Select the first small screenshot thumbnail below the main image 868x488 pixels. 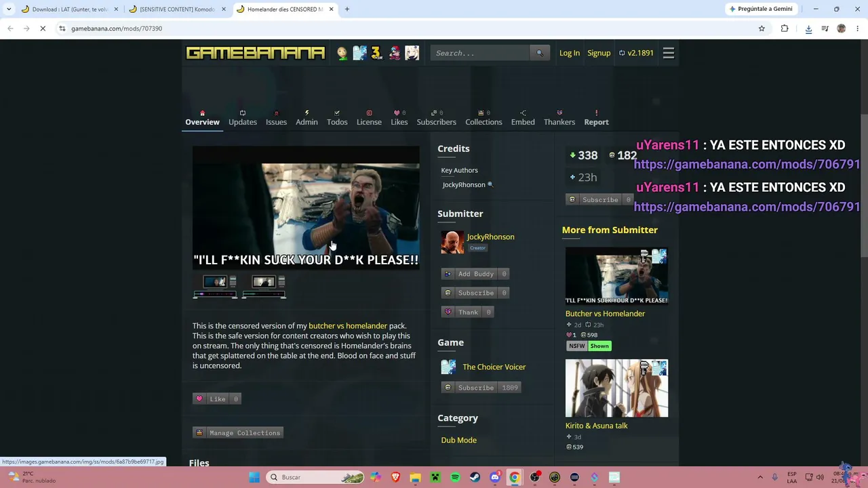click(x=216, y=287)
